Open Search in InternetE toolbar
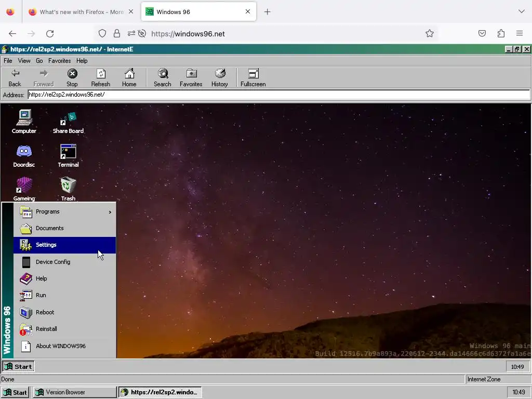This screenshot has height=399, width=532. pyautogui.click(x=163, y=78)
